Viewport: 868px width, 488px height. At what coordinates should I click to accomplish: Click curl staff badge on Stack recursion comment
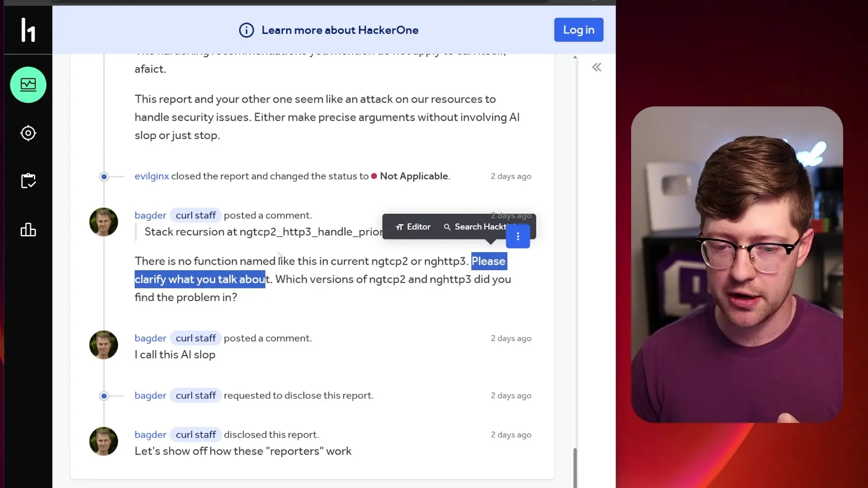click(x=196, y=216)
